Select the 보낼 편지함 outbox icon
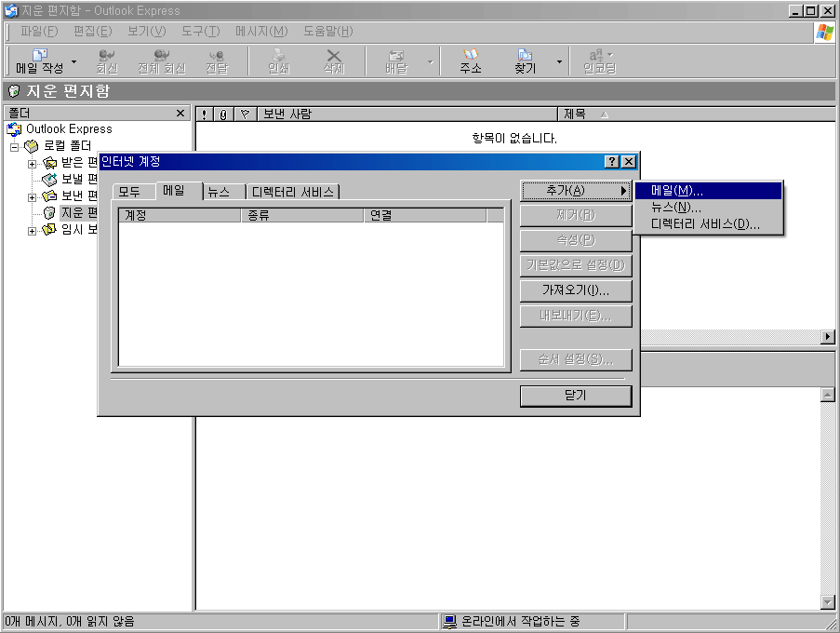 [50, 179]
